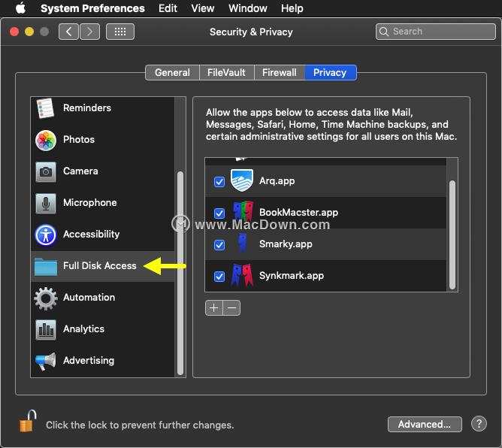Select the BookMacster.app name in list
Screen dimensions: 502x448
tap(298, 212)
